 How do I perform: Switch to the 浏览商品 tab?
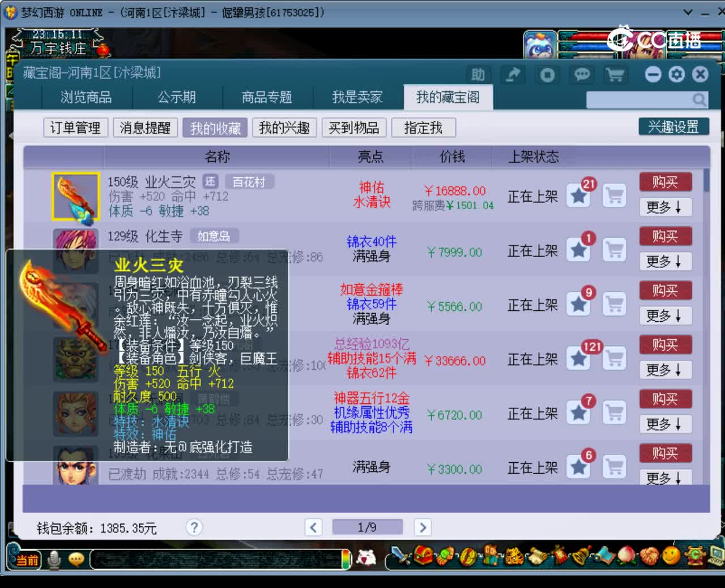[87, 97]
